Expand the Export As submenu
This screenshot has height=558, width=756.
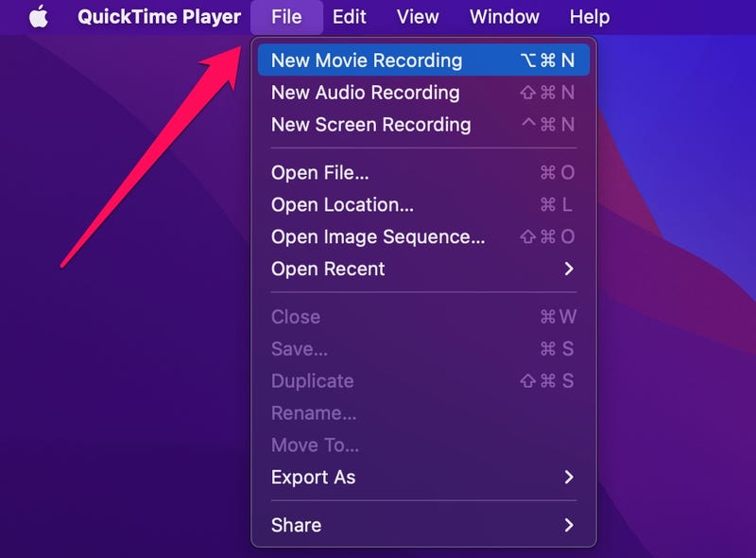[313, 478]
